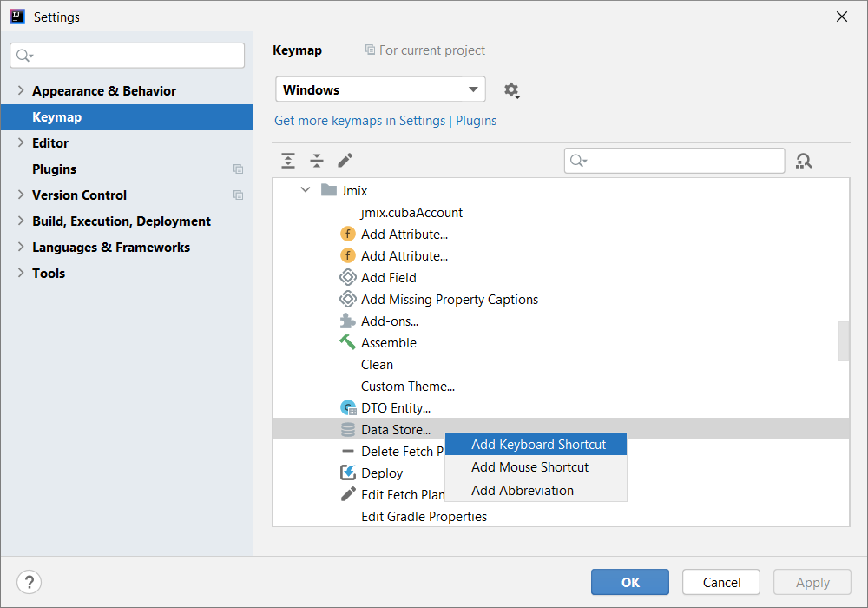
Task: Click the magnifier icon in settings search box
Action: (x=24, y=56)
